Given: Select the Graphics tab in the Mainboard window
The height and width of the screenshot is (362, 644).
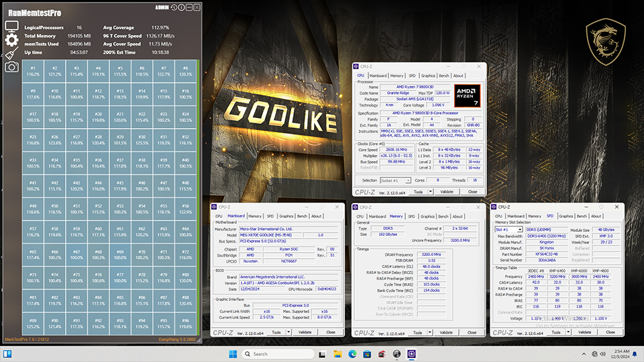Looking at the screenshot, I should (x=286, y=216).
